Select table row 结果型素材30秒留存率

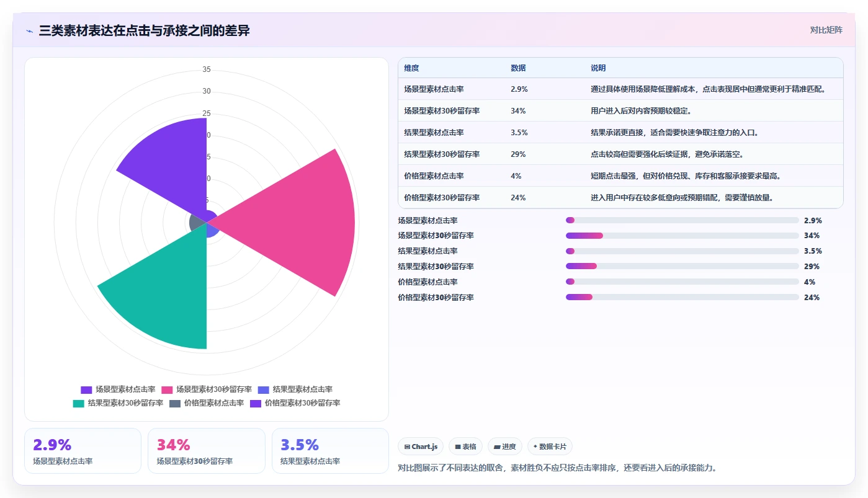tap(620, 154)
